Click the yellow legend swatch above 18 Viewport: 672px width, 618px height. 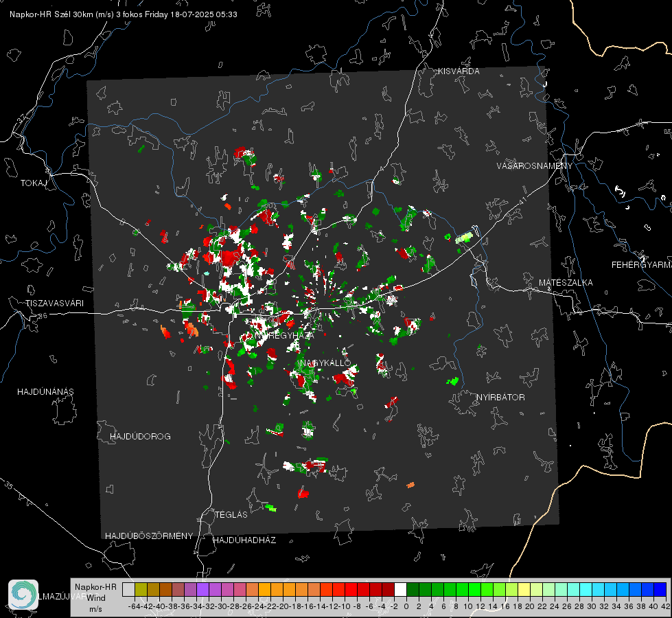524,589
